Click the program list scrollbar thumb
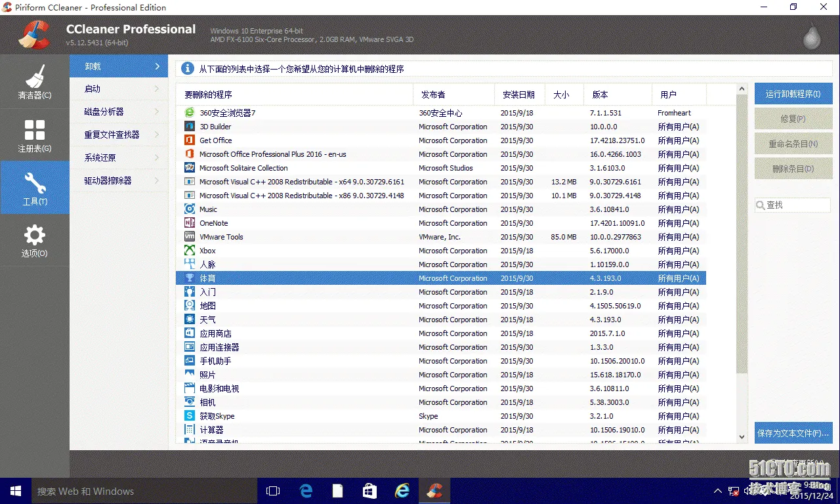Image resolution: width=840 pixels, height=504 pixels. [742, 234]
